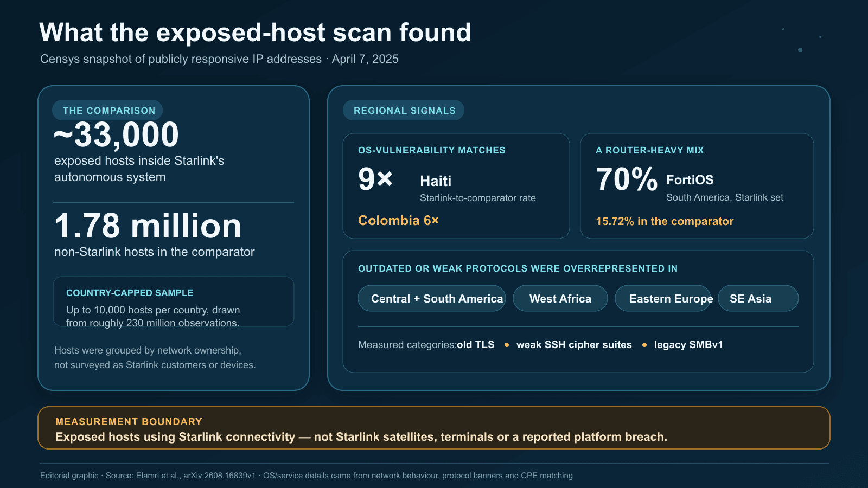Click "Starlink-to-comparator rate" caption
Viewport: 868px width, 488px height.
coord(478,198)
